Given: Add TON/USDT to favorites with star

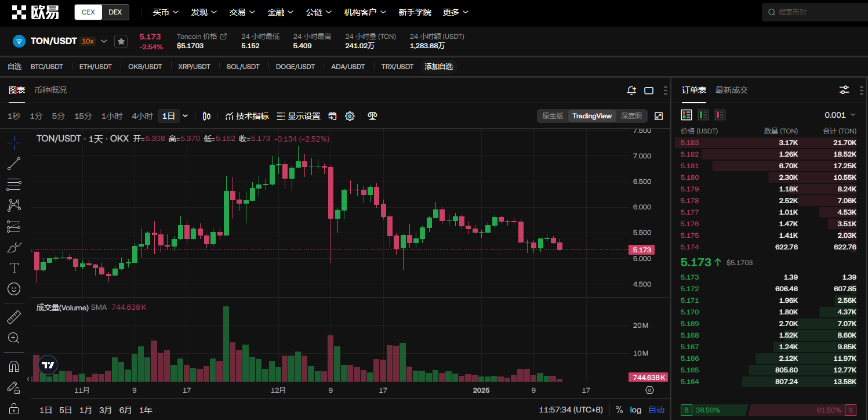Looking at the screenshot, I should pos(121,41).
